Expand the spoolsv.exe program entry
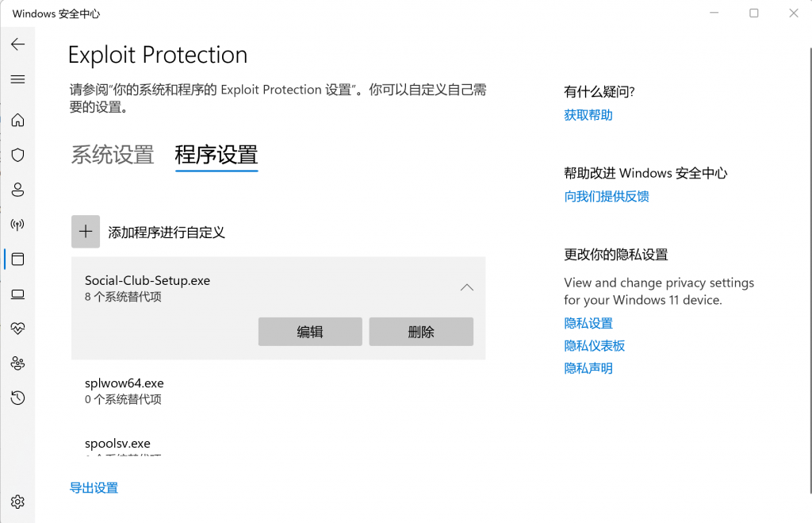 coord(278,444)
